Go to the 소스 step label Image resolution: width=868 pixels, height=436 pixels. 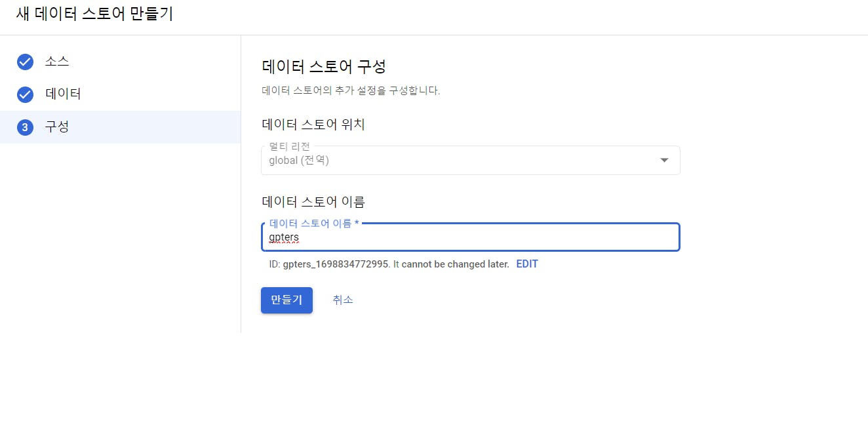click(57, 62)
